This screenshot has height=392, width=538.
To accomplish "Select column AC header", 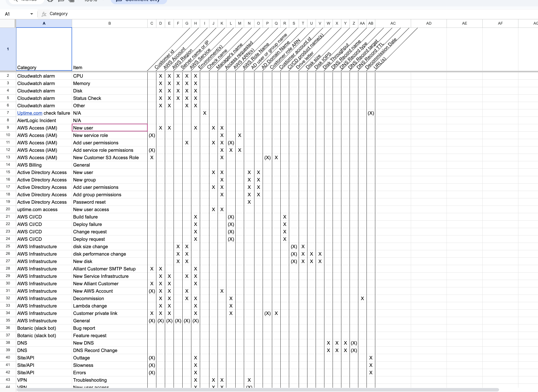I will coord(393,23).
